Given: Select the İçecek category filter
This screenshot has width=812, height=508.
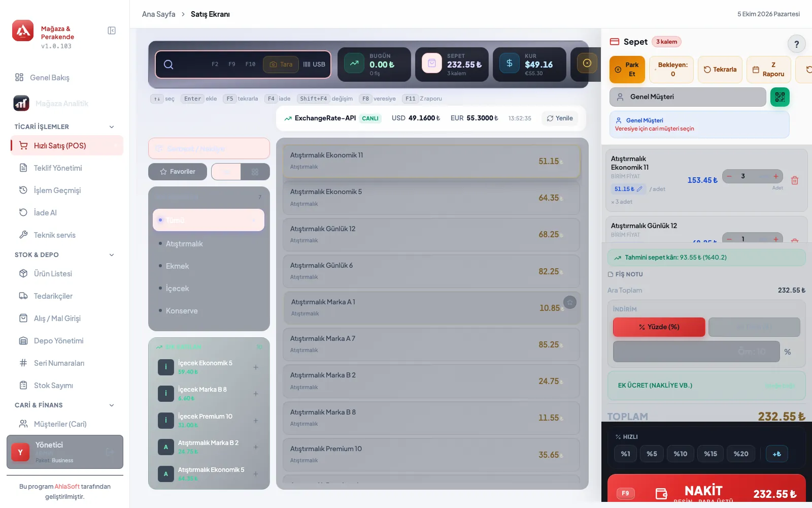Looking at the screenshot, I should (x=209, y=289).
